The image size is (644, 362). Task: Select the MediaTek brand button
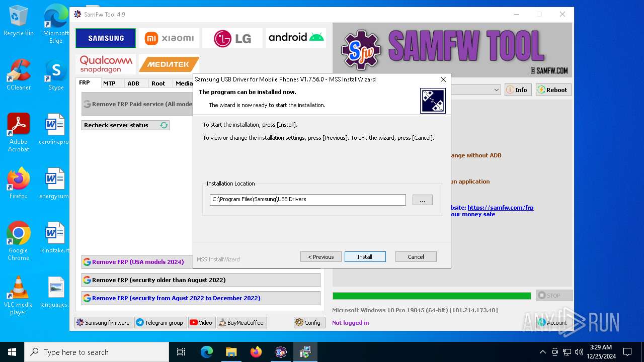(x=169, y=64)
